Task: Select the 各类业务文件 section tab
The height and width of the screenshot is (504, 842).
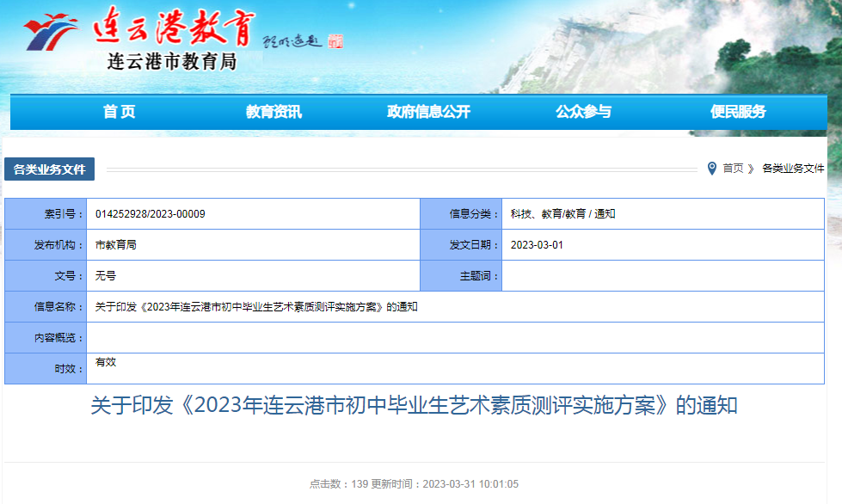Action: tap(49, 169)
